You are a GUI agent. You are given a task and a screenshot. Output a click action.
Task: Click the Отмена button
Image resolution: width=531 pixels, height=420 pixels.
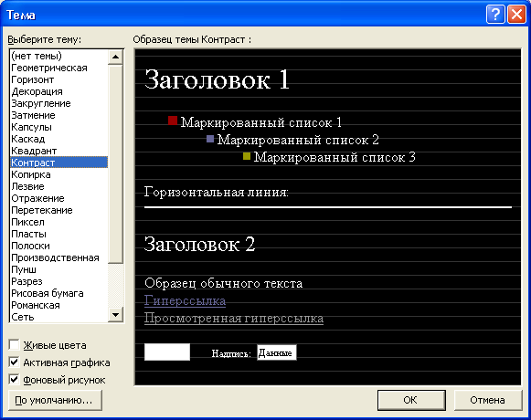pyautogui.click(x=488, y=400)
